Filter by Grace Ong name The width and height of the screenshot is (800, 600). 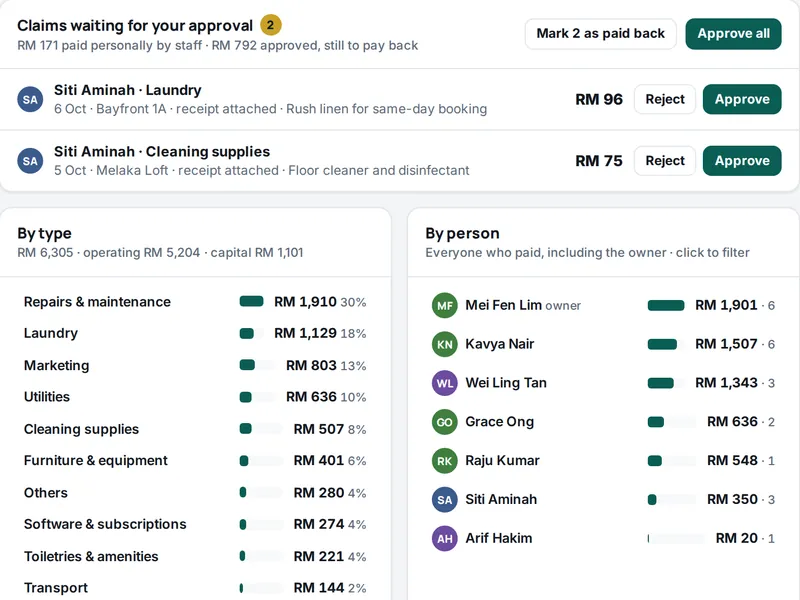(499, 421)
